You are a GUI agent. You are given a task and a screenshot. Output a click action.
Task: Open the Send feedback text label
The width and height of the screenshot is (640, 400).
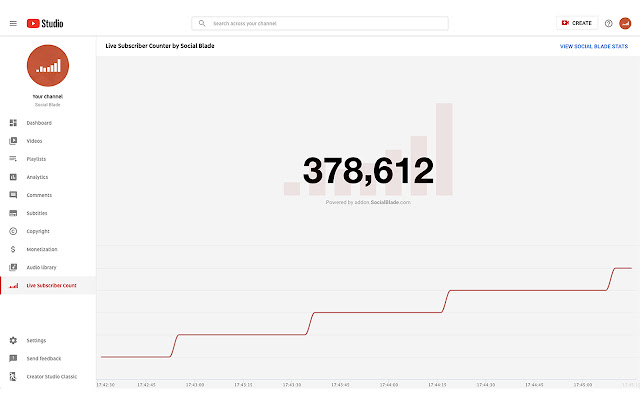(44, 358)
